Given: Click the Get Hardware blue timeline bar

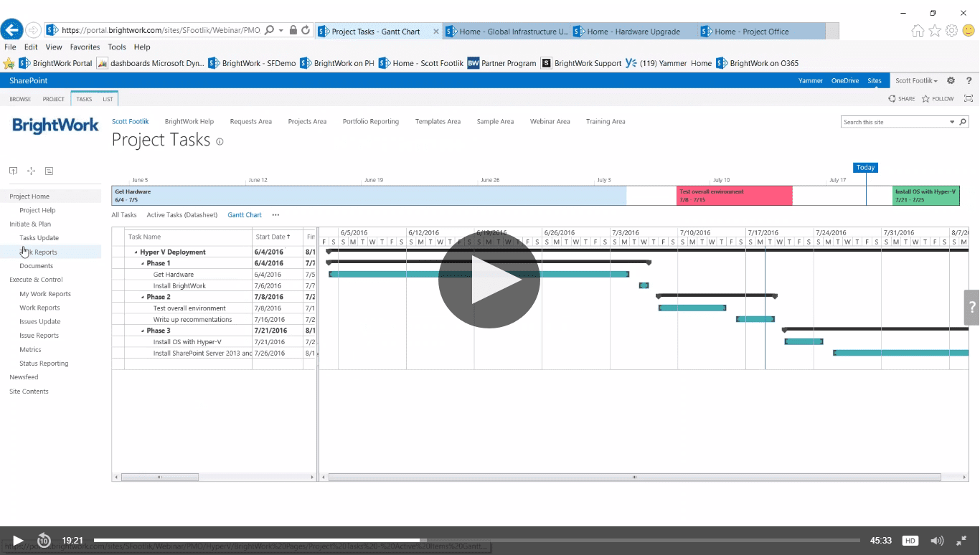Looking at the screenshot, I should pos(369,196).
